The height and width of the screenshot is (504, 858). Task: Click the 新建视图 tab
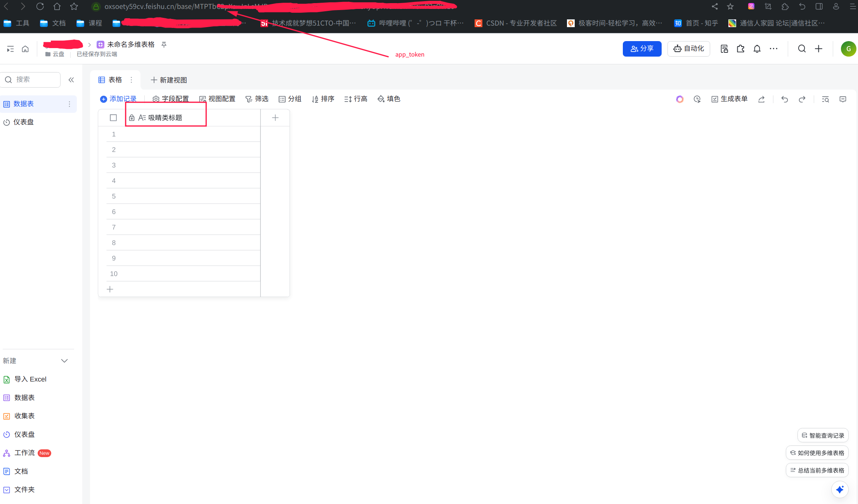169,80
